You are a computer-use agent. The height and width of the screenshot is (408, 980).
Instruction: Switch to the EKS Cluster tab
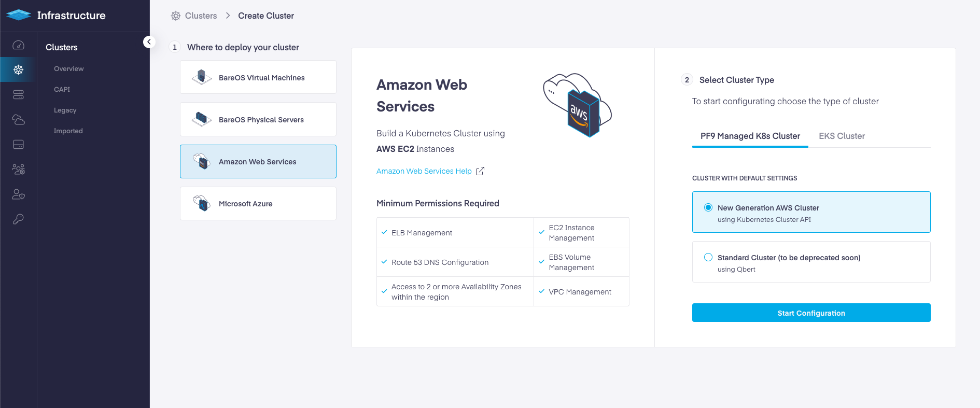tap(842, 136)
